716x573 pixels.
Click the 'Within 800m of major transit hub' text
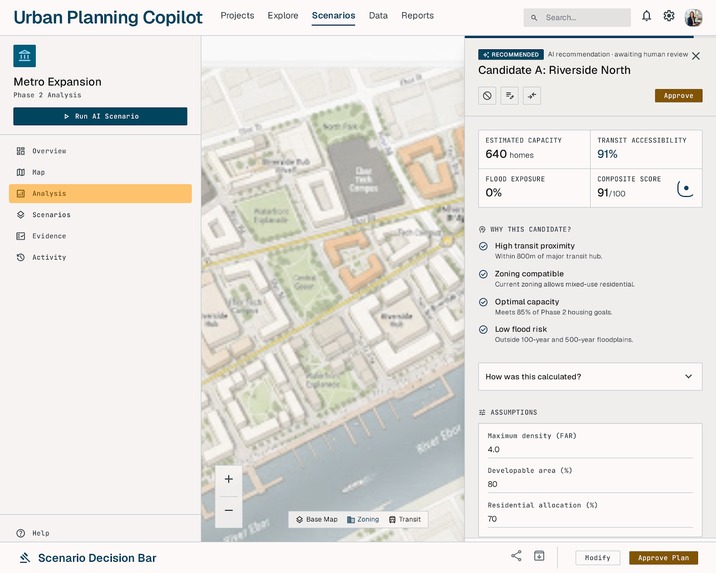pyautogui.click(x=548, y=257)
